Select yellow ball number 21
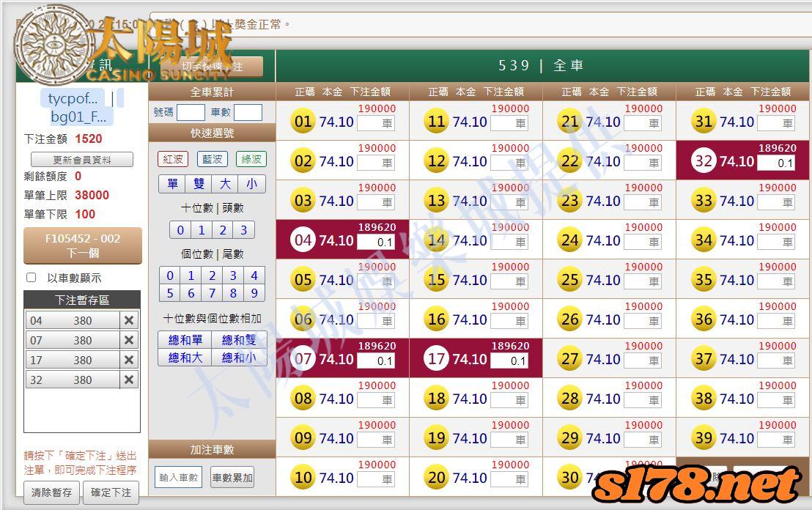Viewport: 812px width, 510px height. pyautogui.click(x=569, y=121)
